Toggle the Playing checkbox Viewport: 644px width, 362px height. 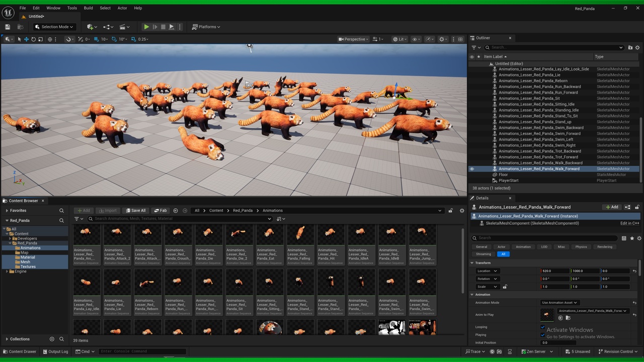(543, 335)
